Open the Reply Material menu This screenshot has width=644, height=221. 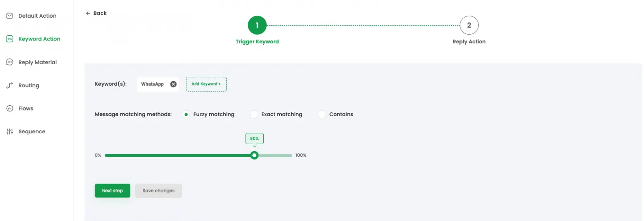37,62
